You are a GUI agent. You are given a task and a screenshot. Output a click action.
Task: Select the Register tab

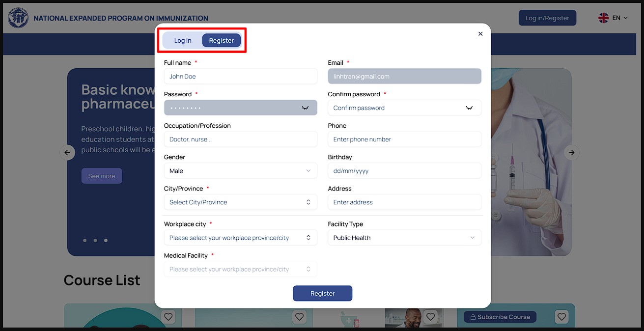[x=221, y=41]
